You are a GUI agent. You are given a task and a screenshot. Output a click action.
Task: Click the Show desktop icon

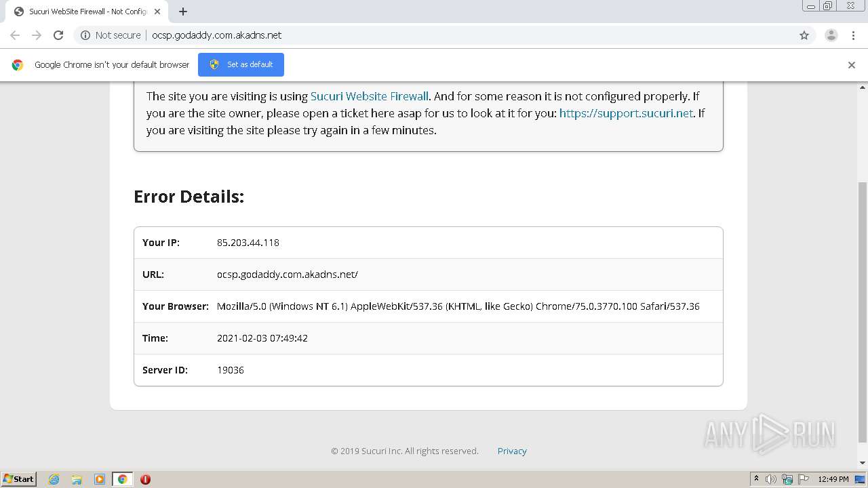pyautogui.click(x=861, y=479)
